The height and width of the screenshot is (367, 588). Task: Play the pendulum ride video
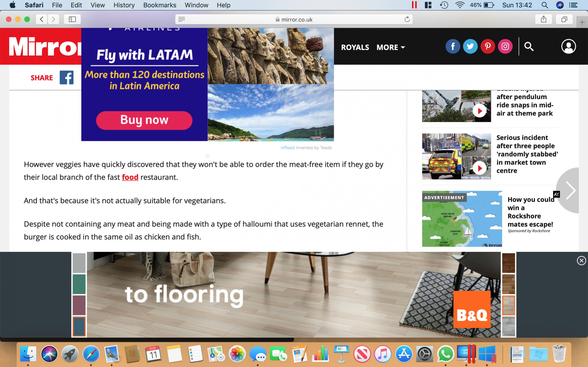(x=479, y=111)
